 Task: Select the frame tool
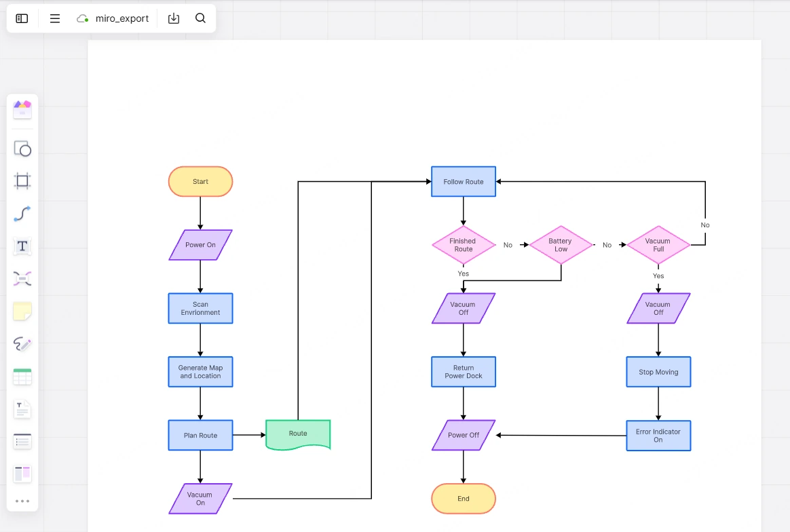(x=22, y=181)
